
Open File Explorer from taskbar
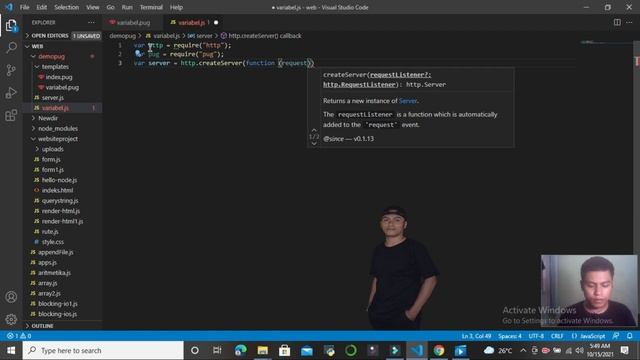[x=262, y=350]
